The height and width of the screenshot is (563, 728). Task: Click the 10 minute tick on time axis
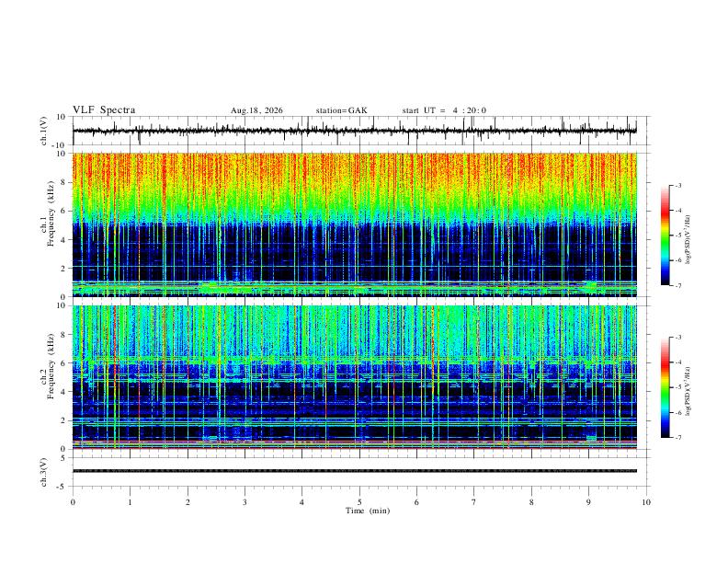[646, 502]
